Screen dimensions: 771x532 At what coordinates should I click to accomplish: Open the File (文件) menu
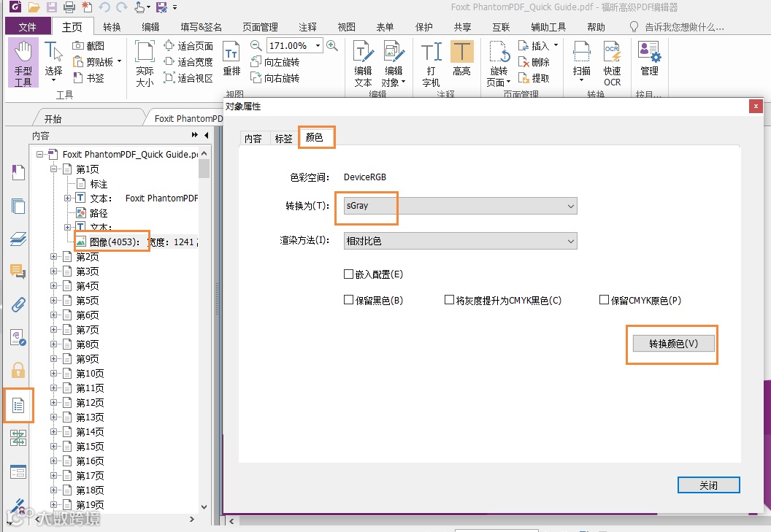coord(28,27)
